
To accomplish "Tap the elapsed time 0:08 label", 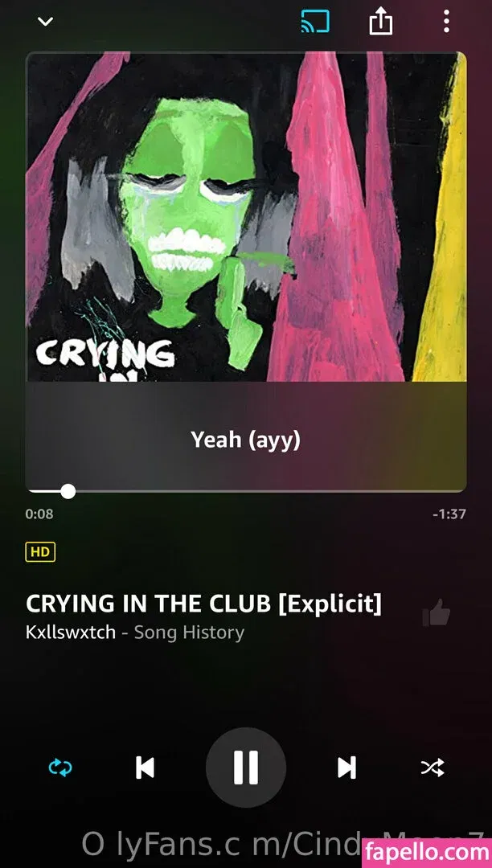I will coord(39,514).
